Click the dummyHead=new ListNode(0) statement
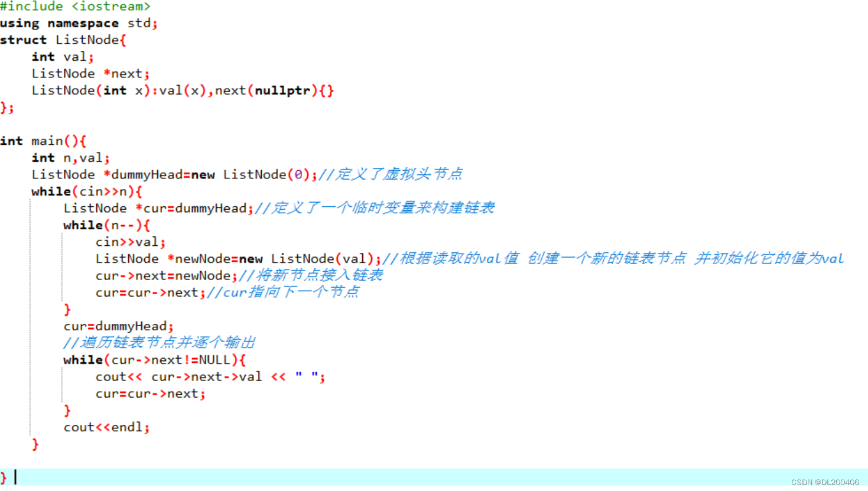The height and width of the screenshot is (491, 868). point(174,175)
